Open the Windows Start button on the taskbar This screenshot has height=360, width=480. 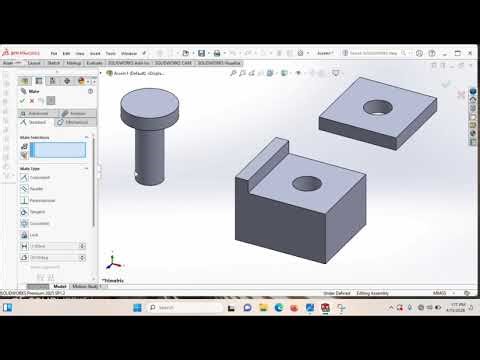click(x=137, y=308)
